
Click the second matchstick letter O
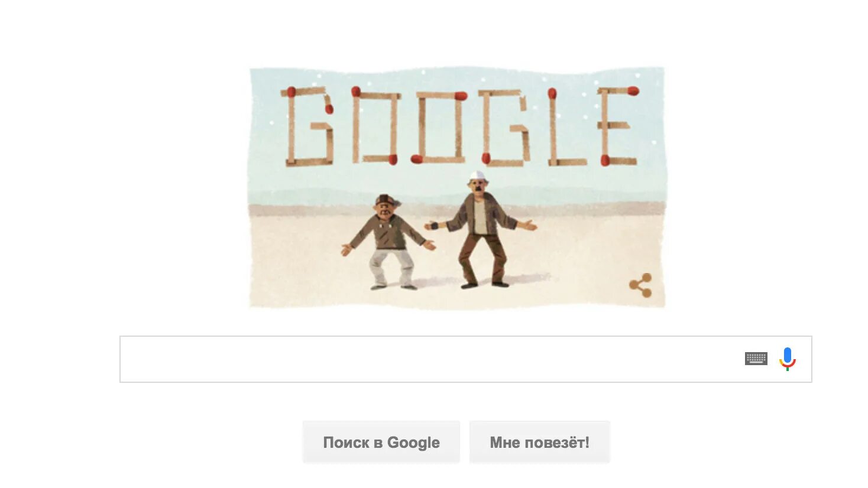(439, 126)
